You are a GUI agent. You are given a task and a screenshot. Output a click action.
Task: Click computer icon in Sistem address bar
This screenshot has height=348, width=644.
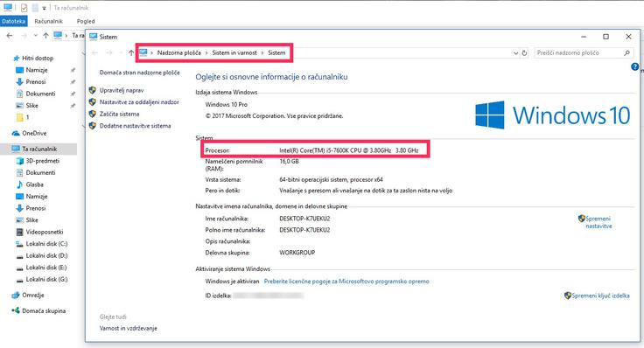143,52
